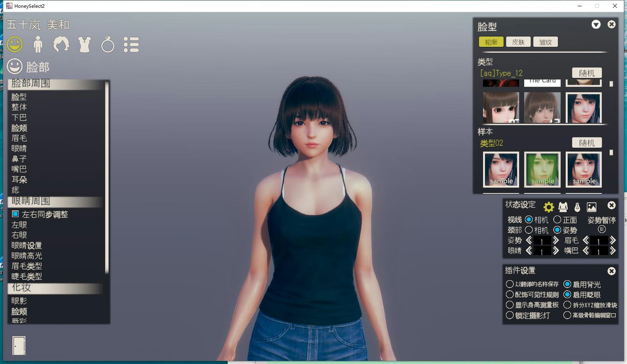Open the hair customization section
This screenshot has width=627, height=364.
61,45
